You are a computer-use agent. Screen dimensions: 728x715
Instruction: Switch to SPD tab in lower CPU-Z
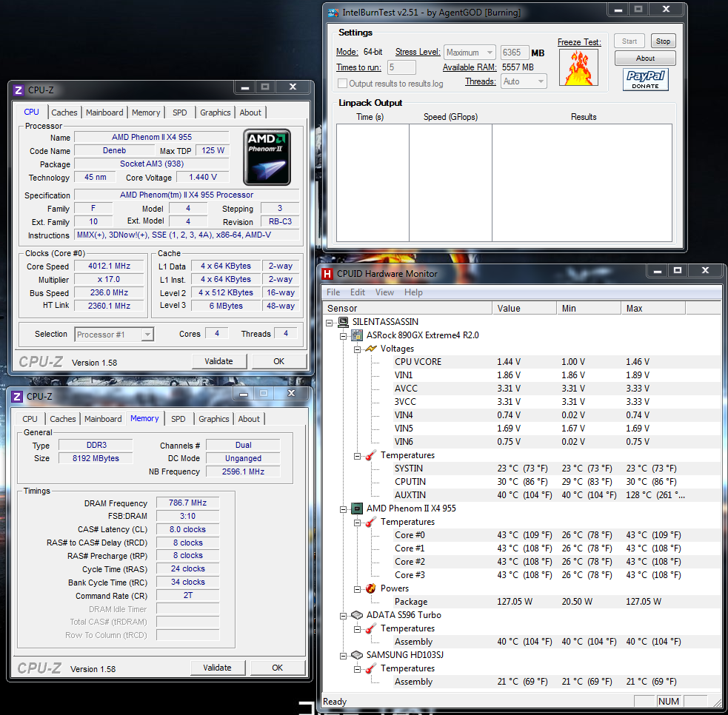point(178,419)
